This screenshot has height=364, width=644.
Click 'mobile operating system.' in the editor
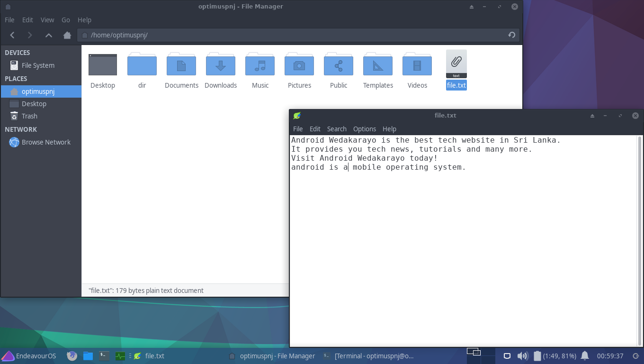(409, 167)
